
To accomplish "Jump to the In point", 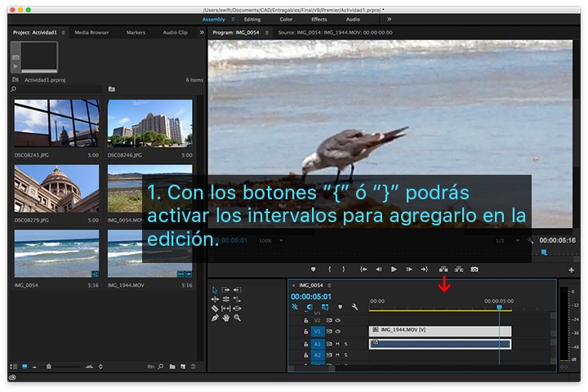I will click(363, 269).
